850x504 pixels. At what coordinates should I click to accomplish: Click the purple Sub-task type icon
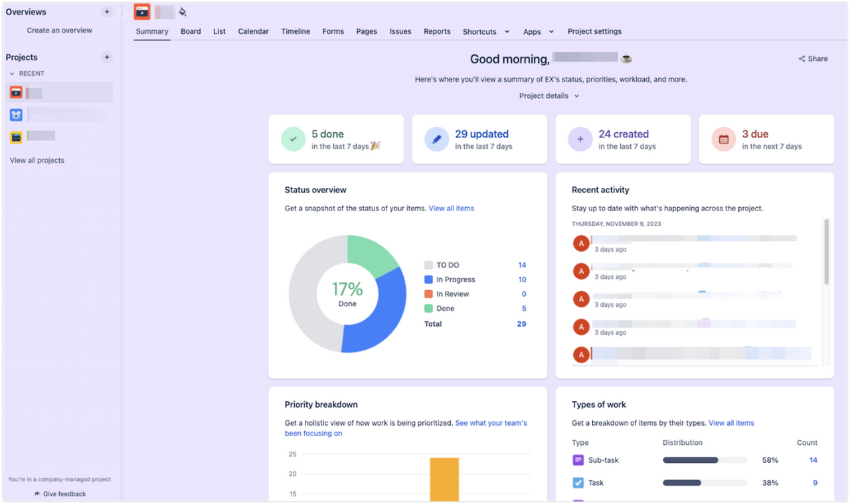[x=578, y=460]
